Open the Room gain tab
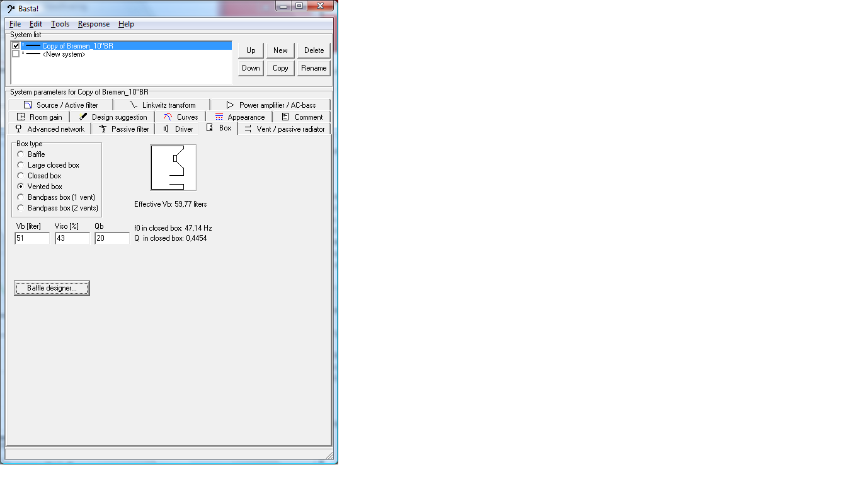Viewport: 868px width, 501px height. coord(40,117)
